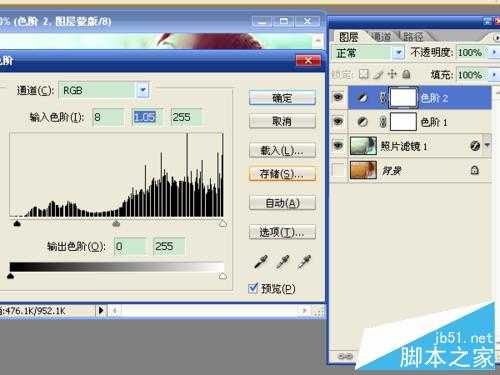Switch to the 通道 tab

381,37
